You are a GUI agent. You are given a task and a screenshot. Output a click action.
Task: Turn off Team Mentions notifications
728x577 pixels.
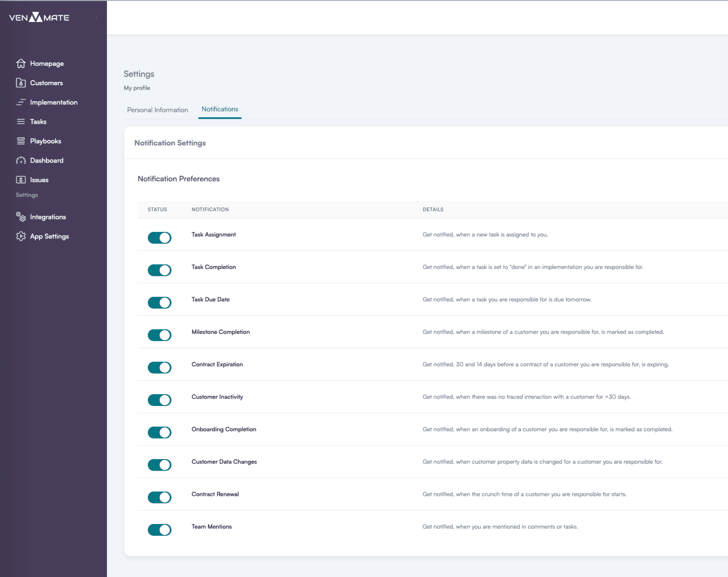pos(159,529)
